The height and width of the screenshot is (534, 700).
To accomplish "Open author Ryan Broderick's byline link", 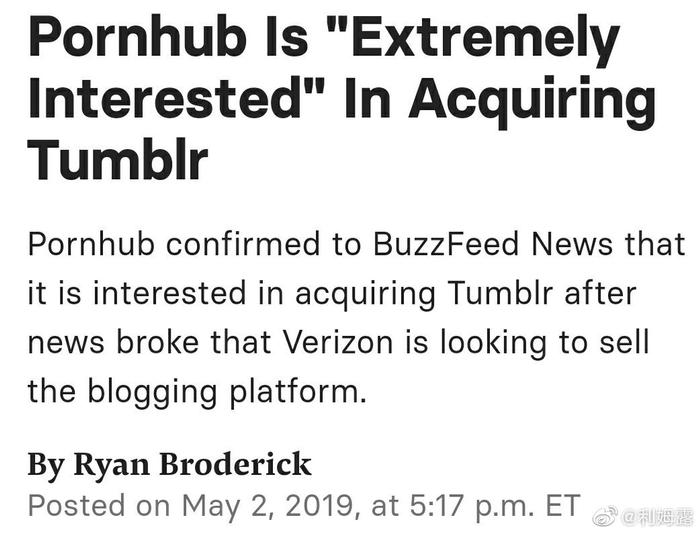I will pos(169,464).
